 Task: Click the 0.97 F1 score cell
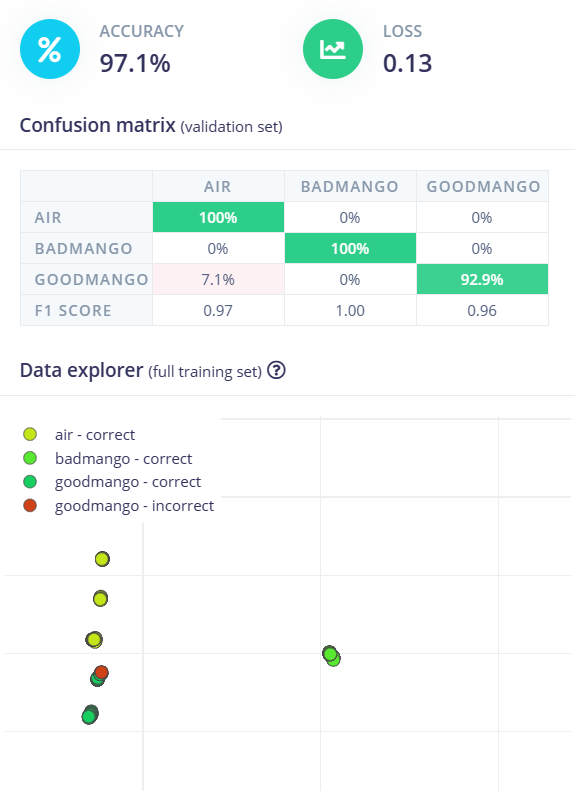click(x=218, y=310)
